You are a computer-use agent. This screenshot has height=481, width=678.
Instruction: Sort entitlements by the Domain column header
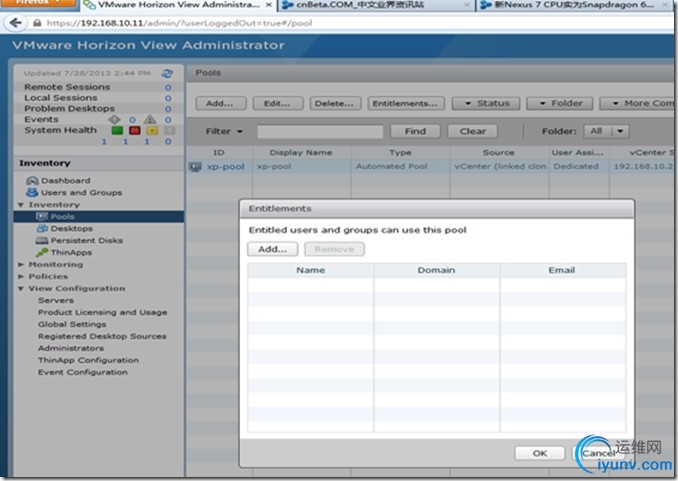point(436,270)
